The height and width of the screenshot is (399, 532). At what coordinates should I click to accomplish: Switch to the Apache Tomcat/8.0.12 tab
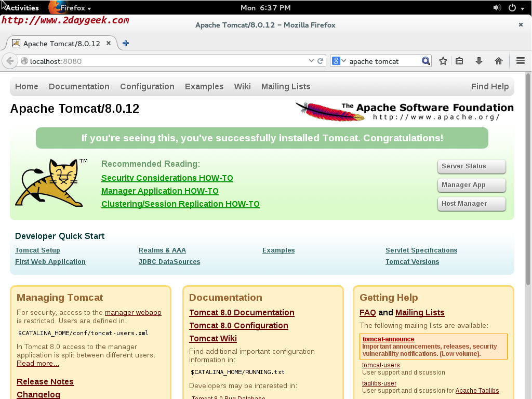61,44
